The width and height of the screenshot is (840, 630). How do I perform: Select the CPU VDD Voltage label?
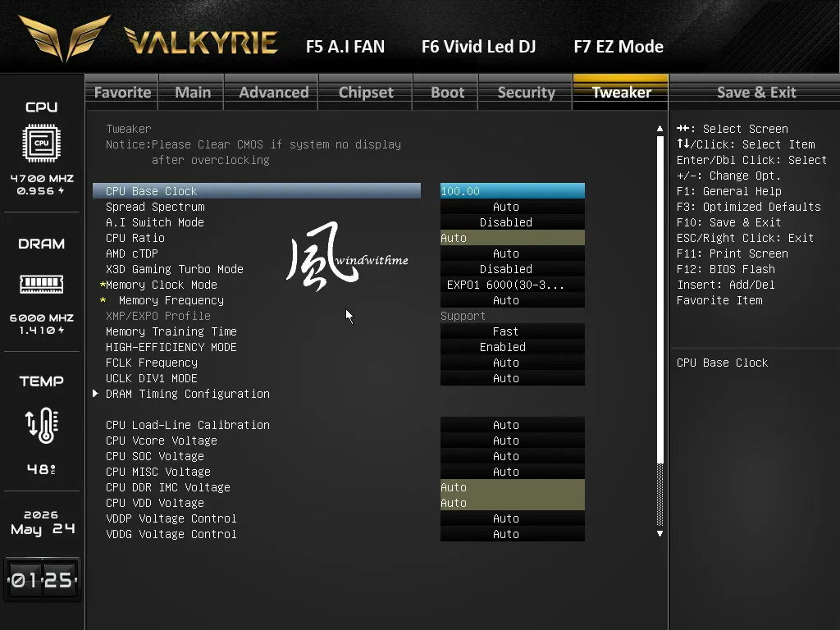point(155,503)
